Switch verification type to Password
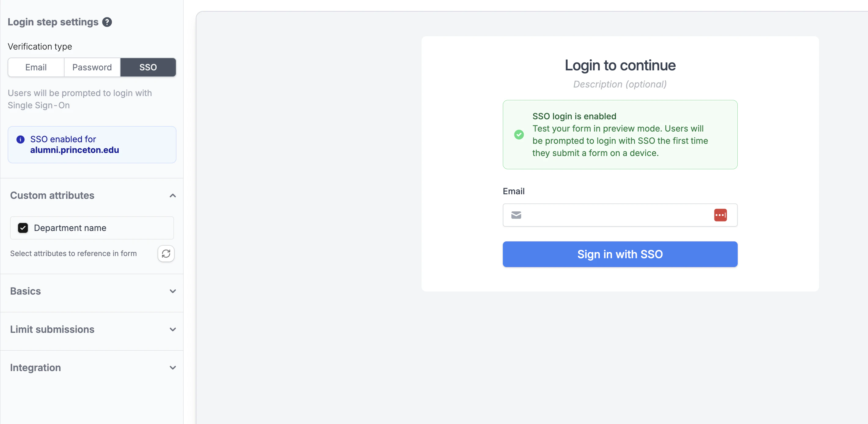868x424 pixels. (92, 67)
